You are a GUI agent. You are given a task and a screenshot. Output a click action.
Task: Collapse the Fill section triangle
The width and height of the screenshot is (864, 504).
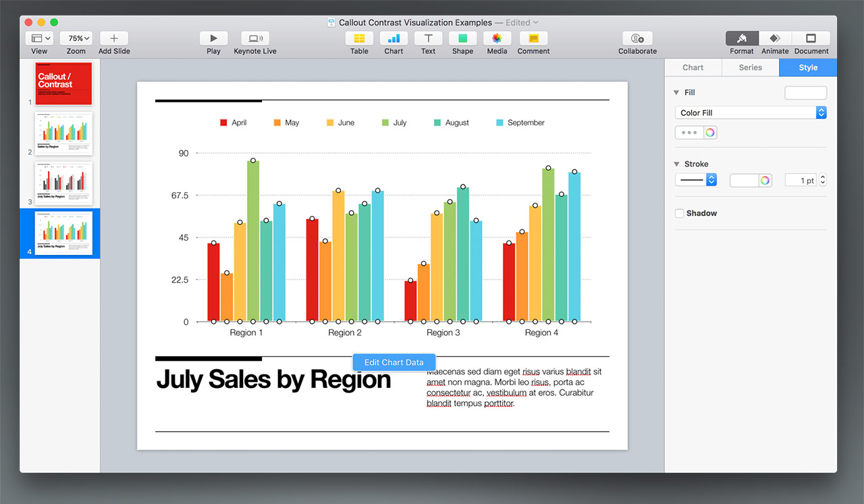(x=676, y=92)
